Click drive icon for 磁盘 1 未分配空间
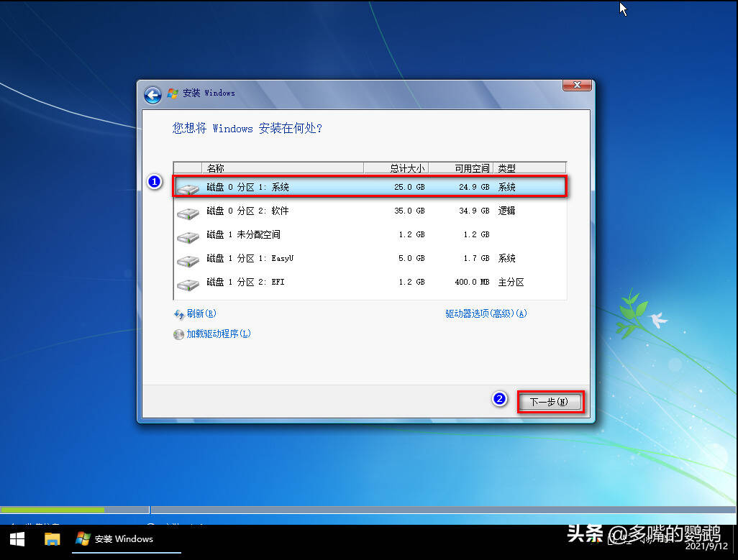The image size is (738, 560). coord(188,237)
